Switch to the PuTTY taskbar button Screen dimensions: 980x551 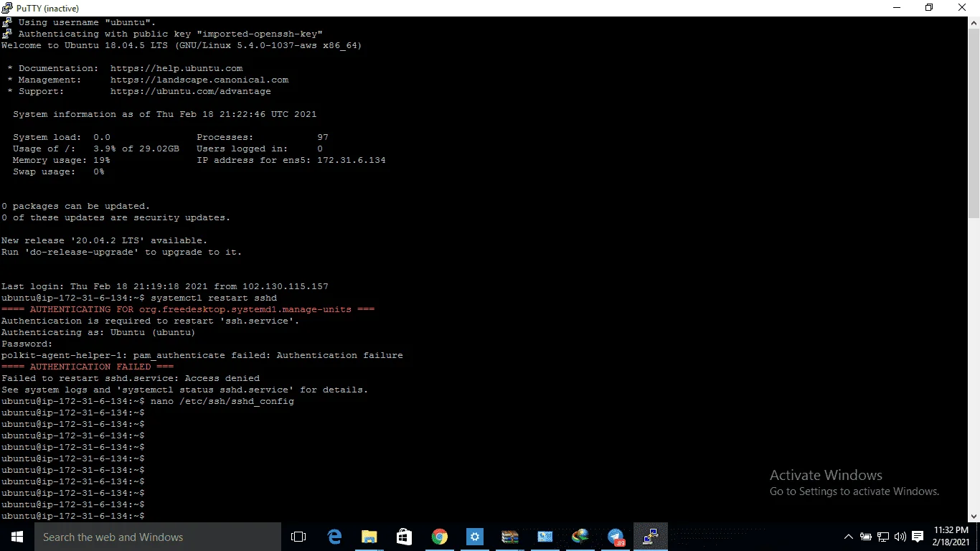click(651, 537)
